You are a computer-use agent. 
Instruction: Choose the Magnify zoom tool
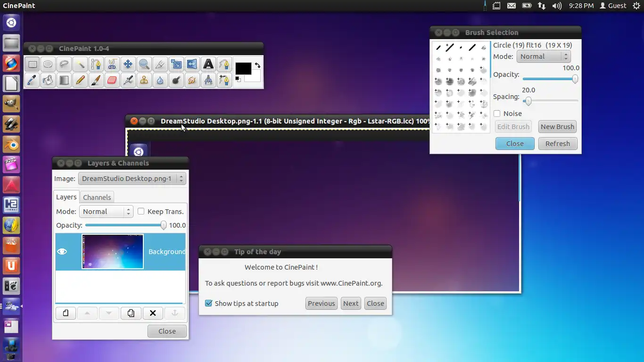click(144, 64)
